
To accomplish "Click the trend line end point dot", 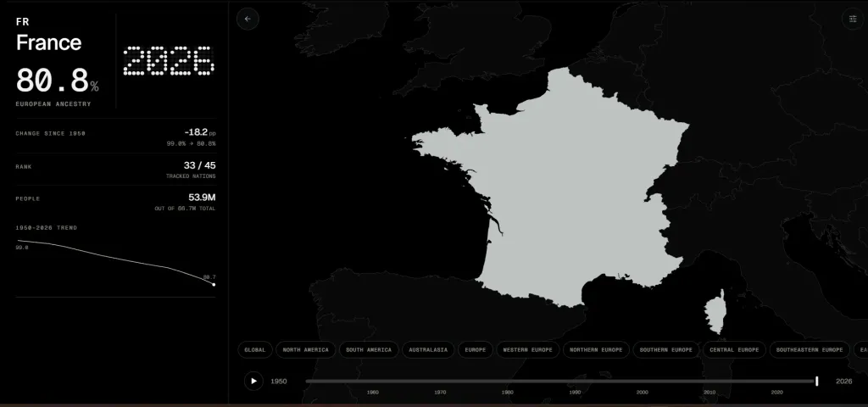I will click(x=214, y=285).
